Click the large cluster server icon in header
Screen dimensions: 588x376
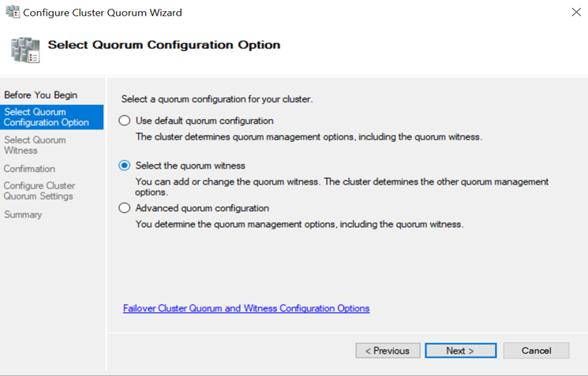[x=25, y=50]
